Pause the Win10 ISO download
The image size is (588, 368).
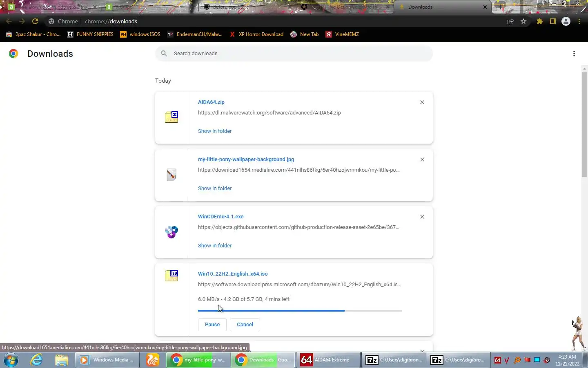pyautogui.click(x=212, y=325)
